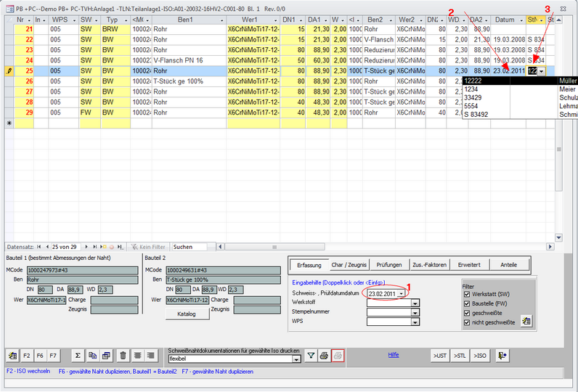Image resolution: width=578 pixels, height=392 pixels.
Task: Switch to the Prüfungen tab
Action: tap(389, 265)
